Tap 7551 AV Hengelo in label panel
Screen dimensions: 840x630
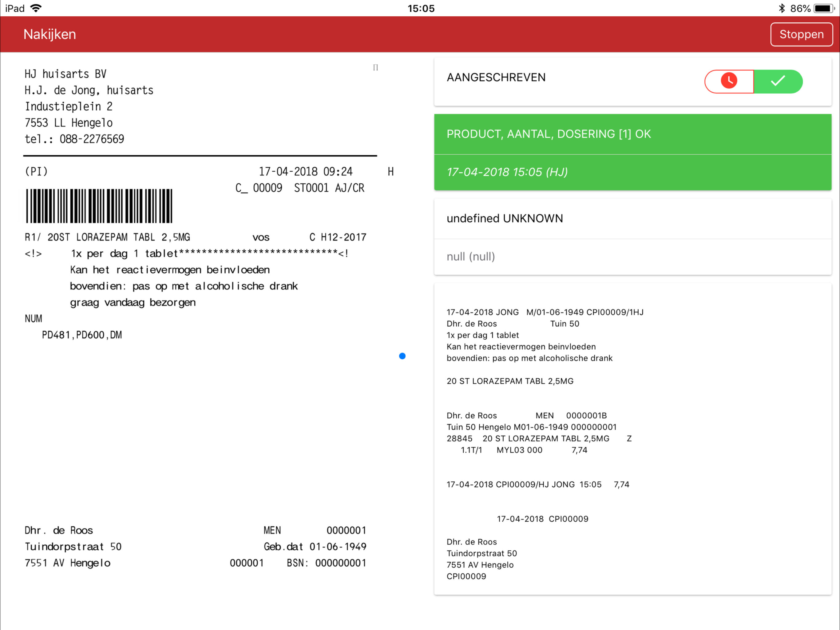(x=480, y=565)
